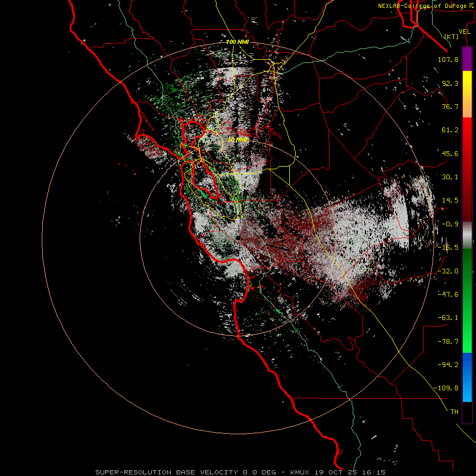Click the [KT] units label

452,36
